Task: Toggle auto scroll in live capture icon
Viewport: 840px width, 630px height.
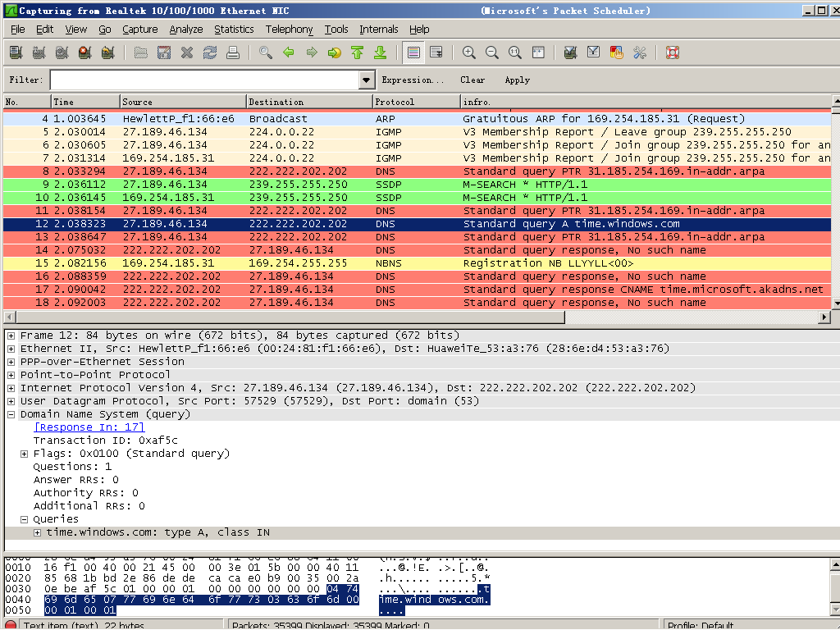Action: (436, 52)
